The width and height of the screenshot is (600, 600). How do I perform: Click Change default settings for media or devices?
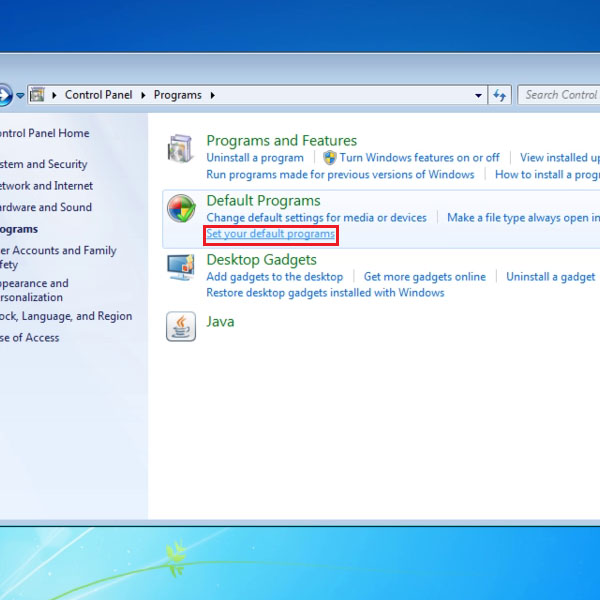coord(316,218)
